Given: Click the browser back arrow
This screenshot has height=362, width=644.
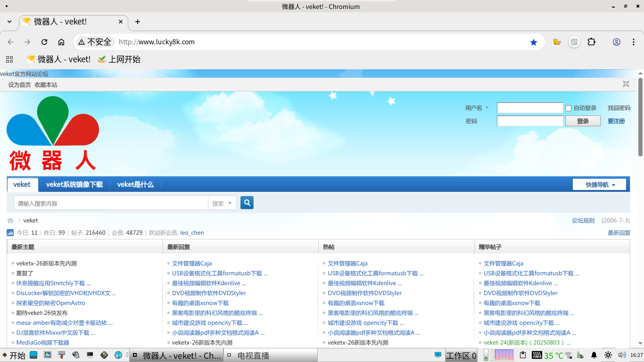Looking at the screenshot, I should [x=10, y=42].
